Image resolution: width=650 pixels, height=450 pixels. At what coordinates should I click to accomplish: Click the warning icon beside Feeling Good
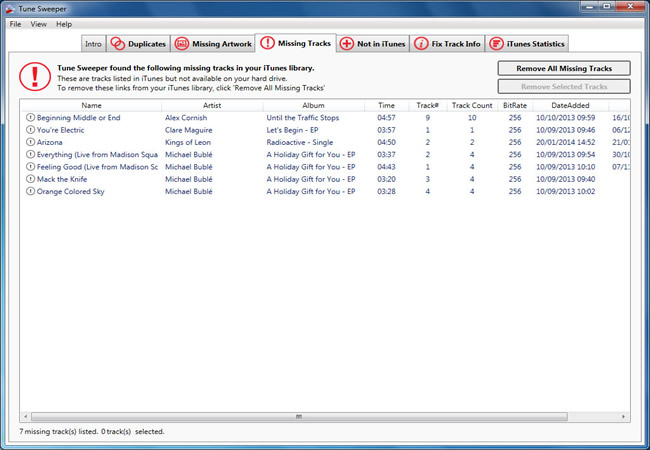pyautogui.click(x=30, y=167)
